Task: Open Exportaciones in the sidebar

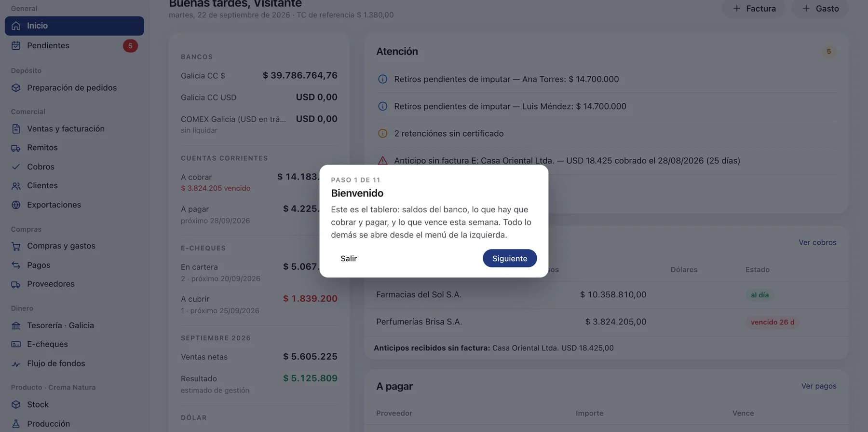Action: (x=74, y=205)
